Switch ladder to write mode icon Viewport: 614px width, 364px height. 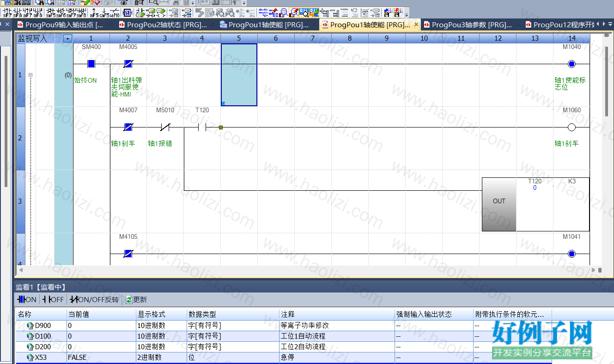pyautogui.click(x=274, y=12)
